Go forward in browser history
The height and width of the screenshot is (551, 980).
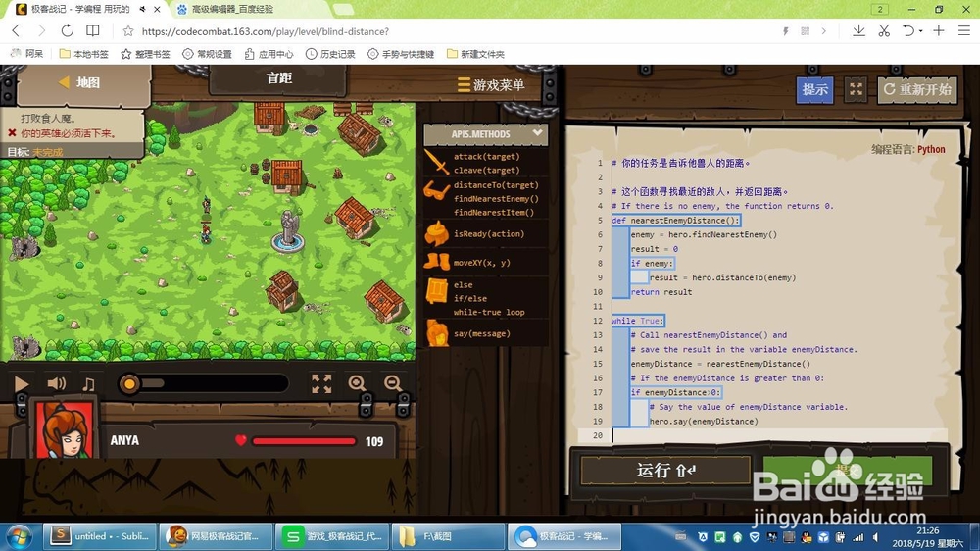41,31
